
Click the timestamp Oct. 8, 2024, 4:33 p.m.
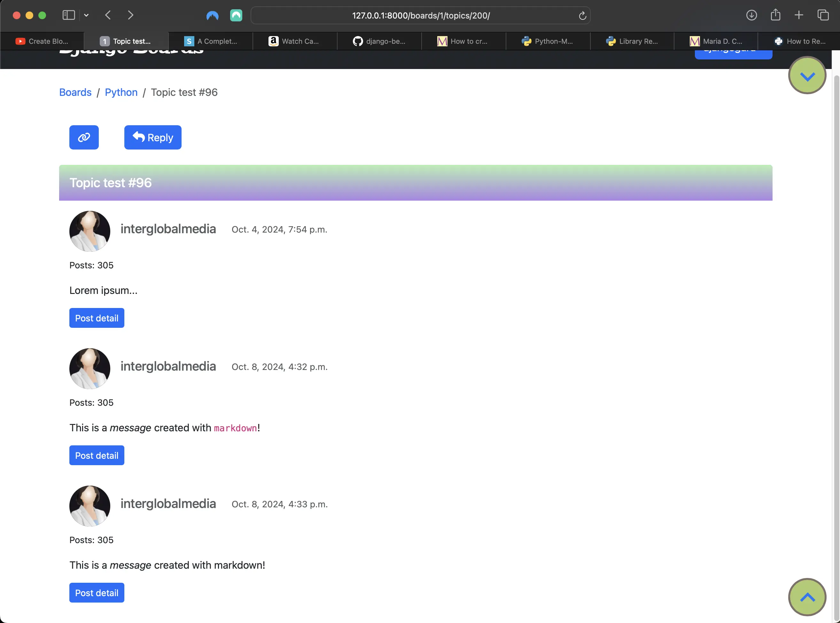[x=279, y=504]
